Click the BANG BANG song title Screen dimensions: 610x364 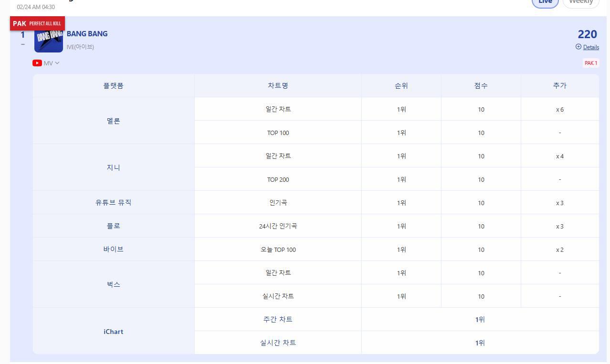[87, 34]
